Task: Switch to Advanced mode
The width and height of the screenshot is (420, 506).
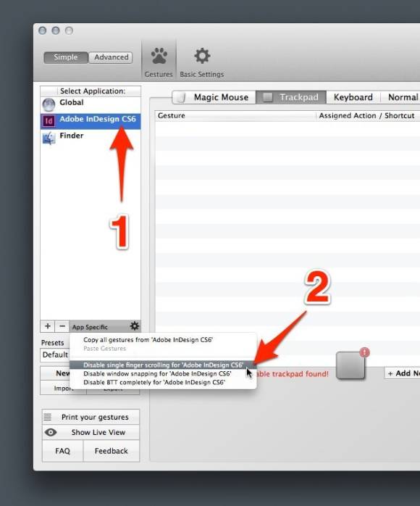Action: point(111,57)
